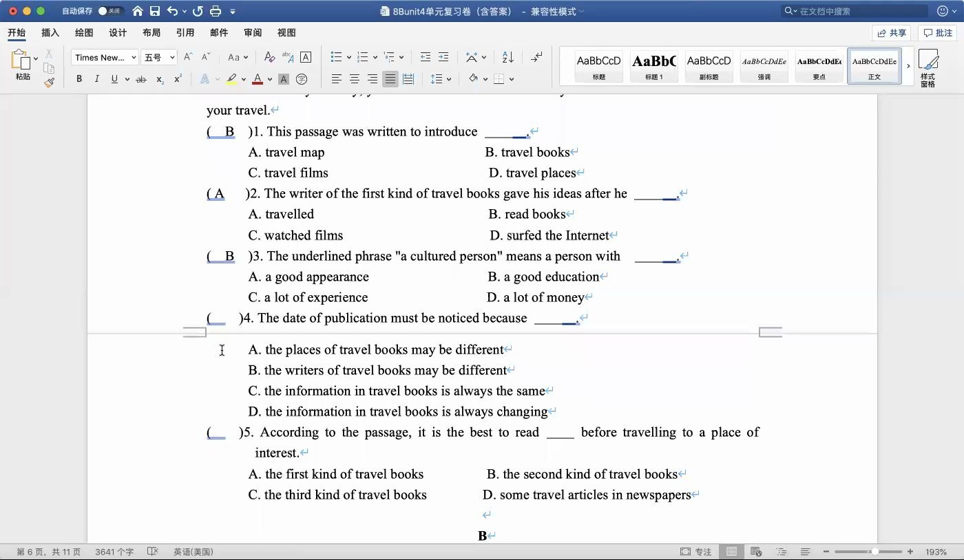Screen dimensions: 964x560
Task: Click the Comments button
Action: click(938, 33)
